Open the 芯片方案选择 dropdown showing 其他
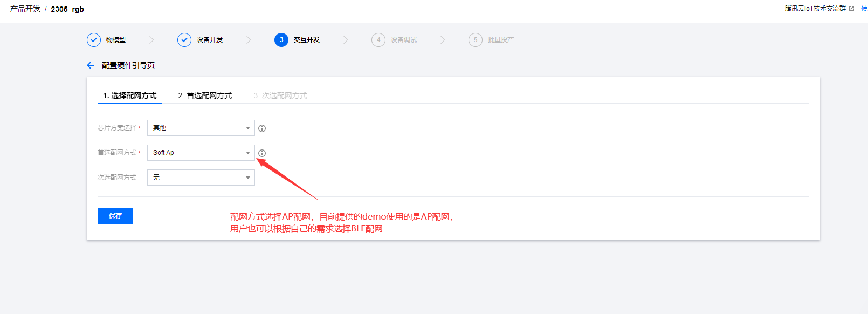868x314 pixels. tap(201, 128)
